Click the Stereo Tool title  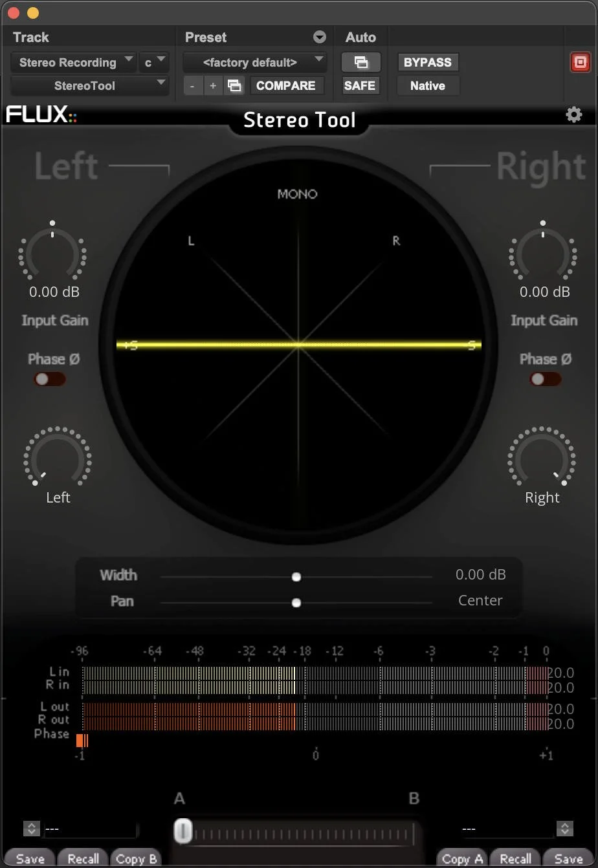300,120
